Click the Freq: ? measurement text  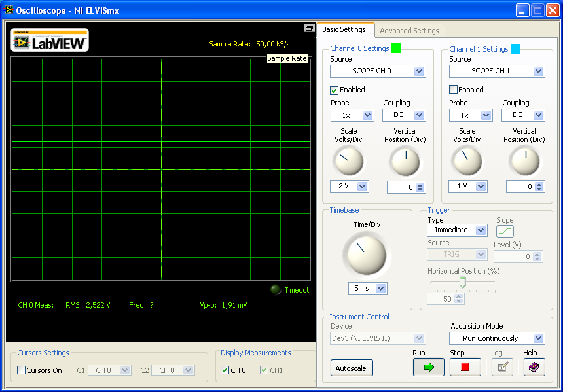point(141,306)
